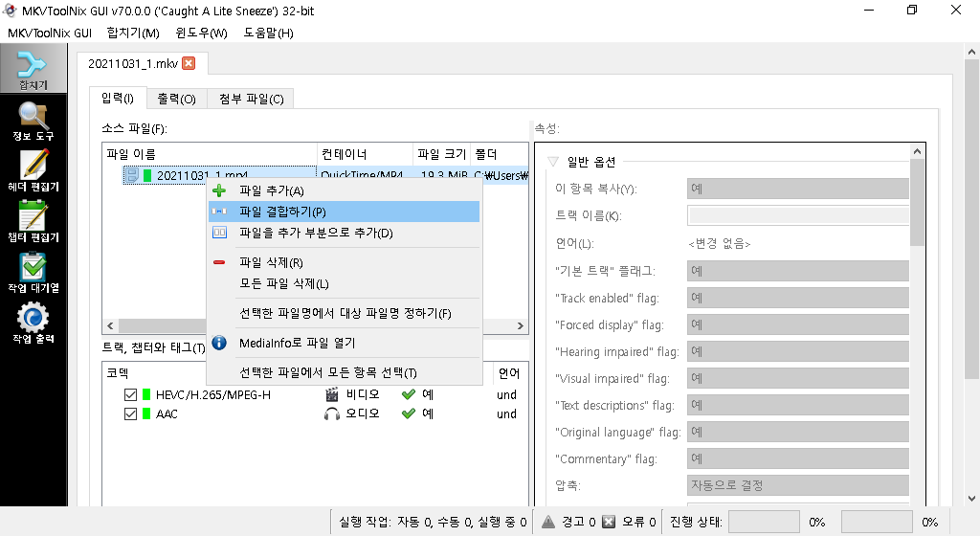Switch to the 입력(I) tab
Image resolution: width=980 pixels, height=536 pixels.
point(118,98)
